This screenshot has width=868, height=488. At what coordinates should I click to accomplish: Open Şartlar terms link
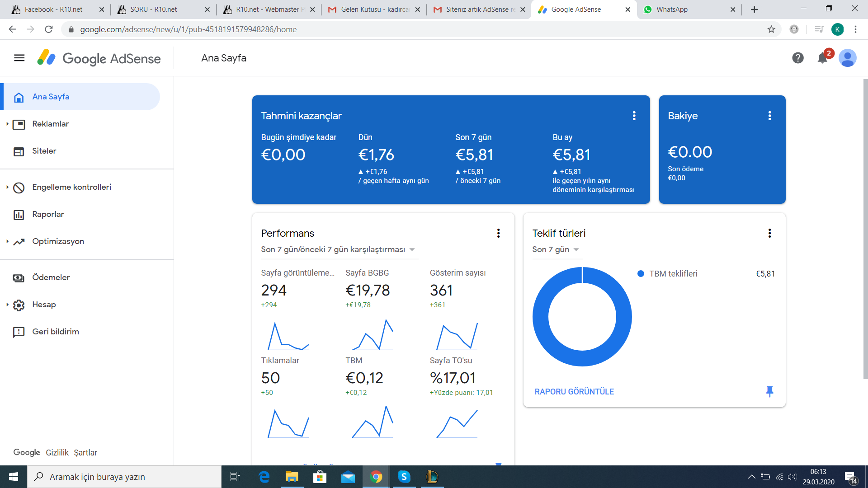pyautogui.click(x=85, y=453)
